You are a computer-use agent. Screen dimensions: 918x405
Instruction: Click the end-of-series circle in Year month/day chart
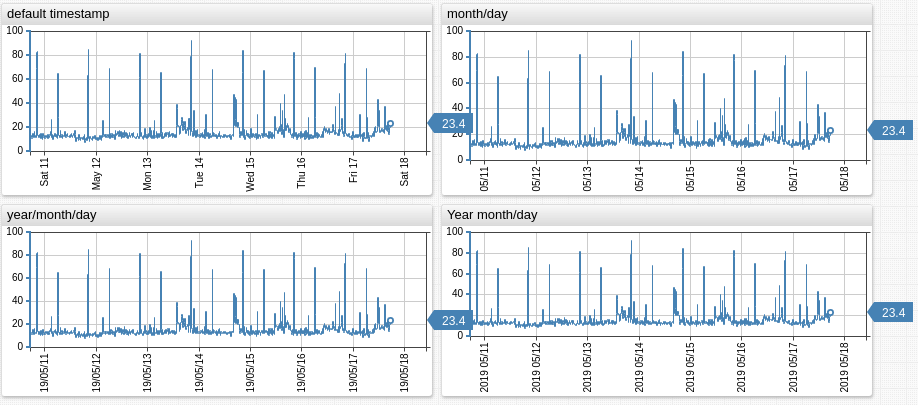pos(830,313)
